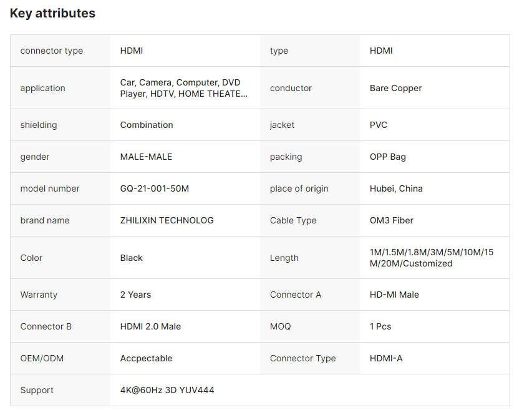
Task: Click the PVC jacket value
Action: [379, 125]
